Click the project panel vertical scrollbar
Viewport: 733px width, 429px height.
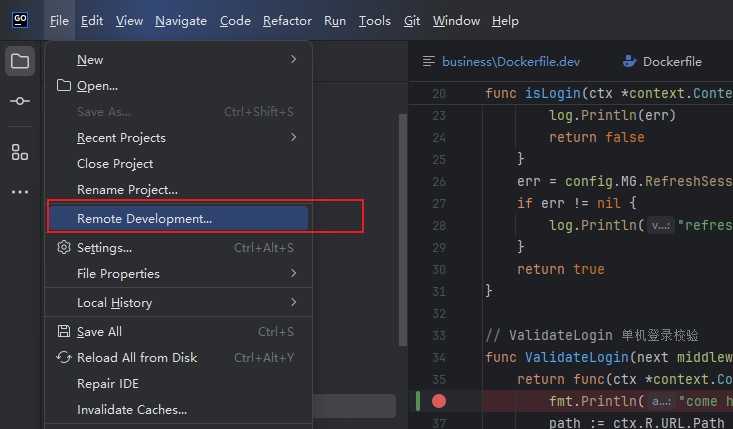point(402,229)
